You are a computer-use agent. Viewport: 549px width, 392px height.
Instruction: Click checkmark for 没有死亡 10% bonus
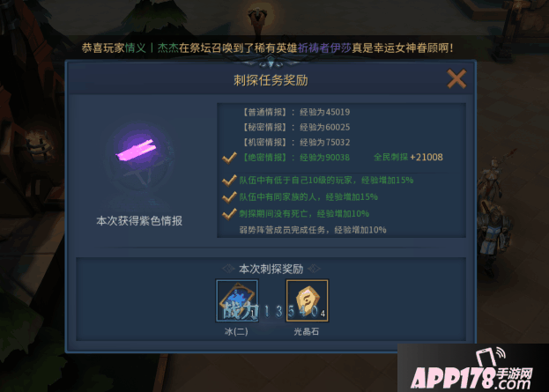pos(229,213)
